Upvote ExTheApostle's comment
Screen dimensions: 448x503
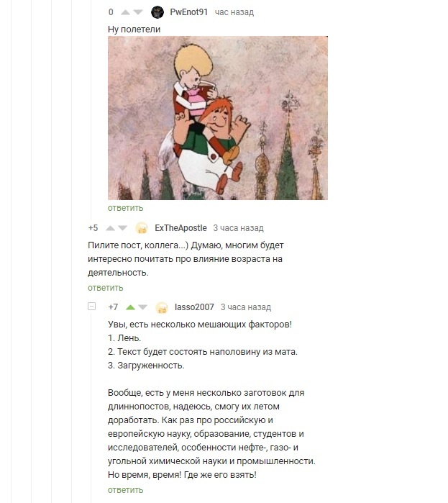(x=110, y=228)
